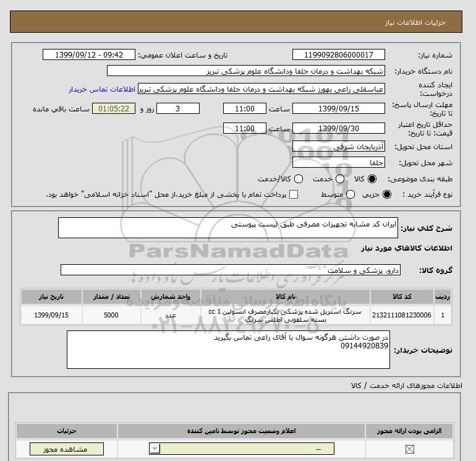Click the public announcement date field
The width and height of the screenshot is (476, 461).
click(89, 55)
